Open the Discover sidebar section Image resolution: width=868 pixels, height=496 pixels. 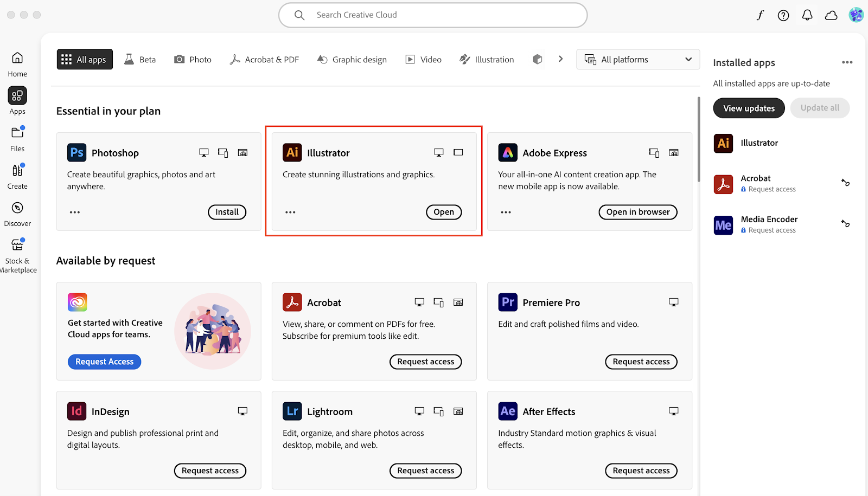click(17, 214)
